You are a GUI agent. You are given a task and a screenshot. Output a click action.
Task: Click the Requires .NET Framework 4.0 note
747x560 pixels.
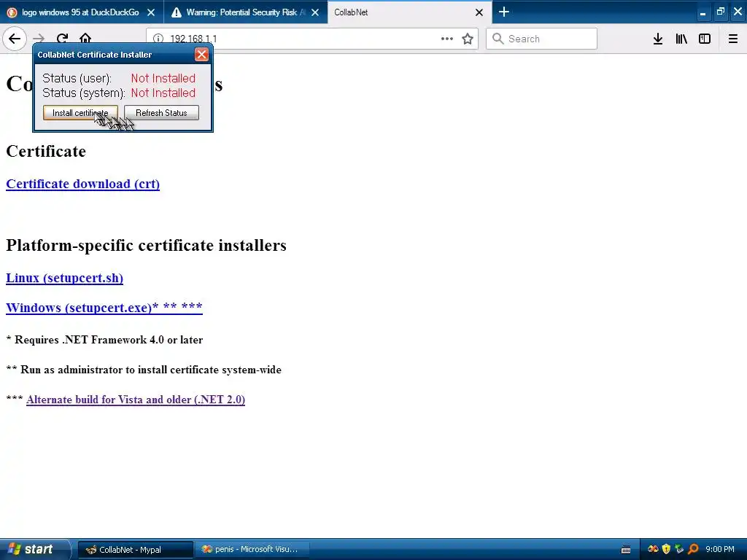104,340
